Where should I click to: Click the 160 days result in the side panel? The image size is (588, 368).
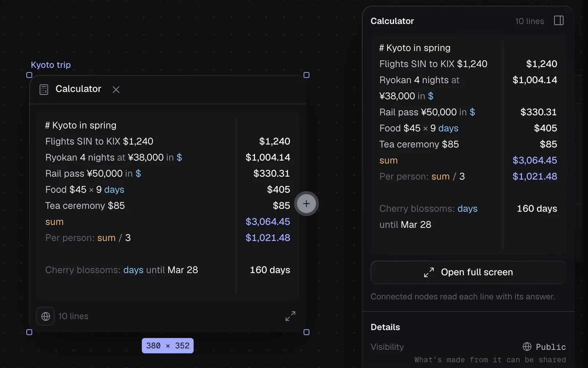(537, 209)
